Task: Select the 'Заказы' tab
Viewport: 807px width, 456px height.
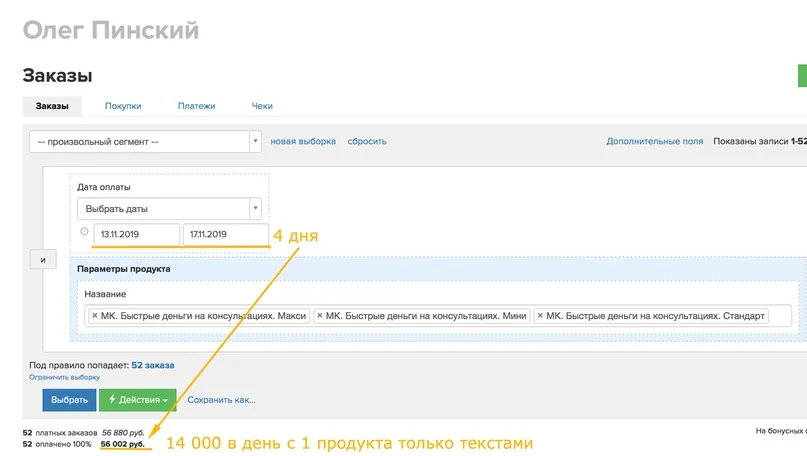Action: (x=52, y=106)
